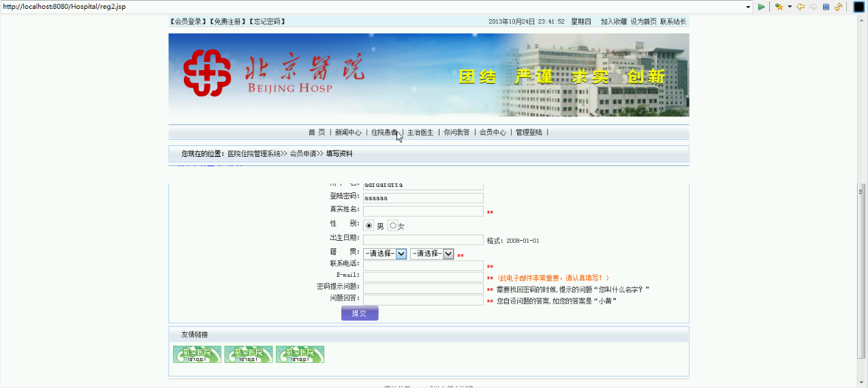Viewport: 868px width, 388px height.
Task: Open the URL address history dropdown
Action: pyautogui.click(x=748, y=7)
